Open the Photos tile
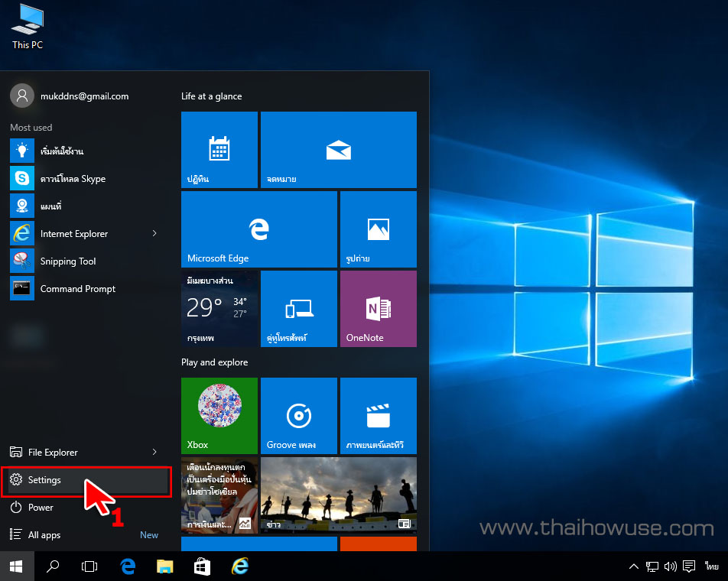This screenshot has width=728, height=581. click(379, 229)
